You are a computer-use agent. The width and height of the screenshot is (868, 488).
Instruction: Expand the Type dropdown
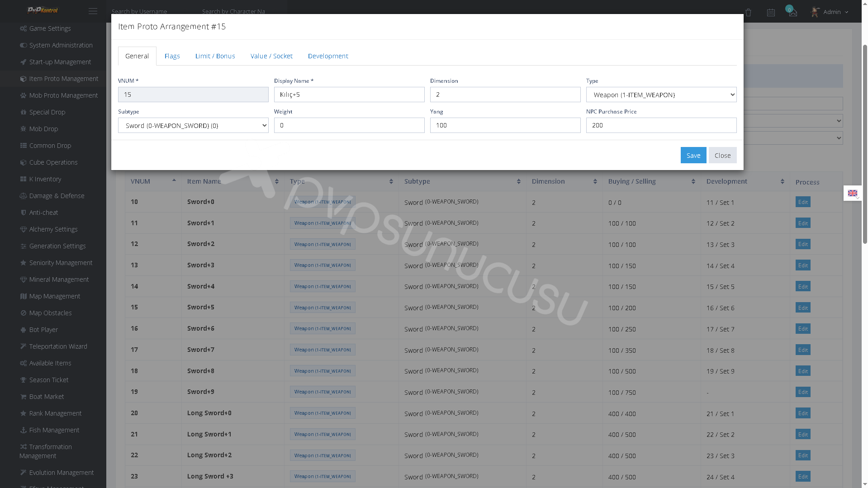pos(661,95)
